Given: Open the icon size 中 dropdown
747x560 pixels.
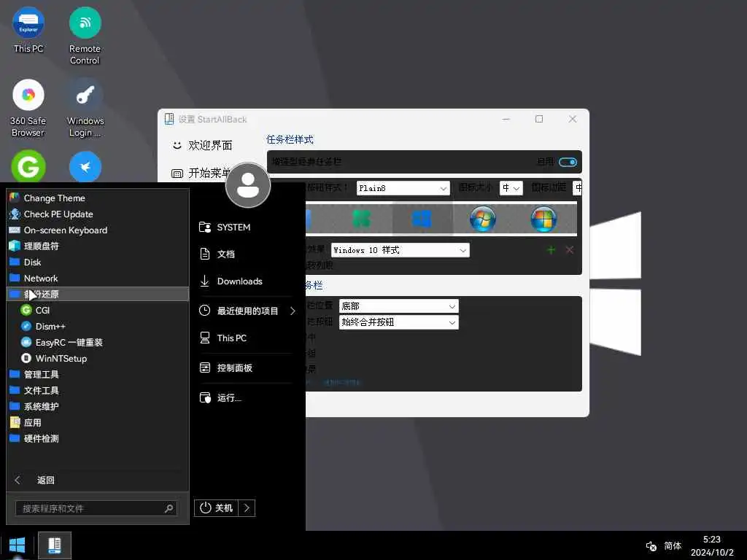Looking at the screenshot, I should [511, 188].
